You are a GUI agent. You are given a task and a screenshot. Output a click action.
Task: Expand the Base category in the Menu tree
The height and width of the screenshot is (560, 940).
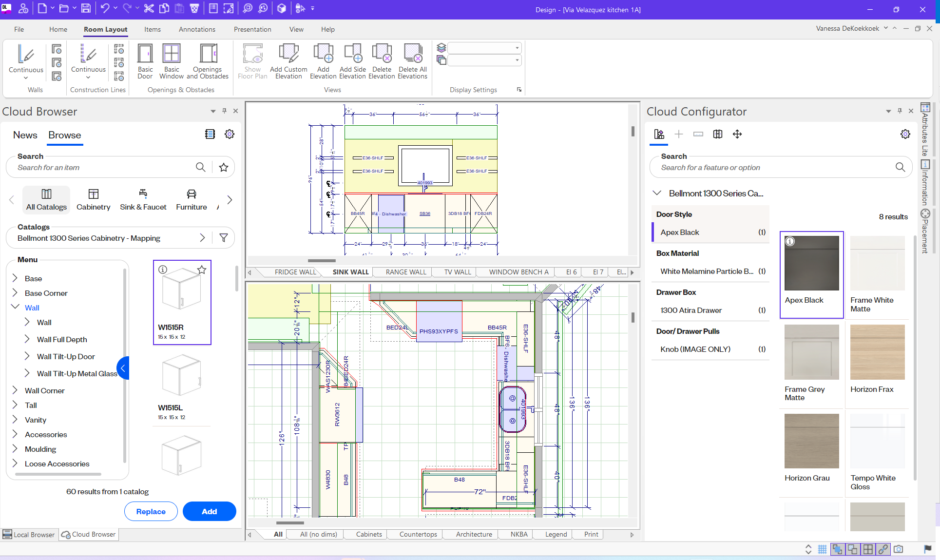15,278
